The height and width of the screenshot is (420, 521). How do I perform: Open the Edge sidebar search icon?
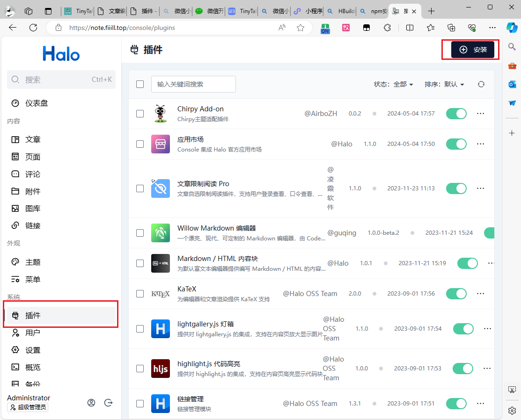(512, 47)
